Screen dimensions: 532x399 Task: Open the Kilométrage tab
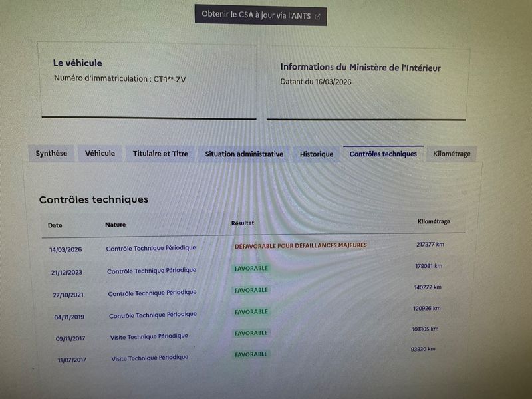point(452,154)
